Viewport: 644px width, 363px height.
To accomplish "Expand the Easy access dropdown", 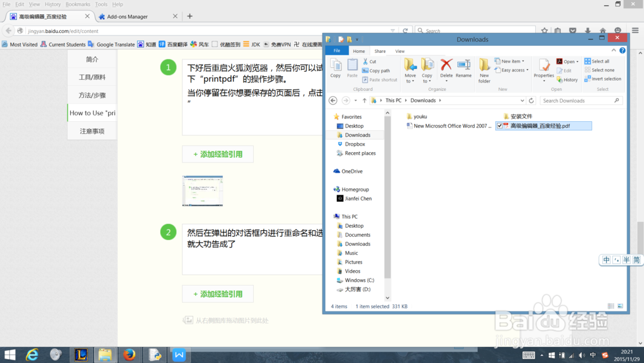I will tap(527, 70).
